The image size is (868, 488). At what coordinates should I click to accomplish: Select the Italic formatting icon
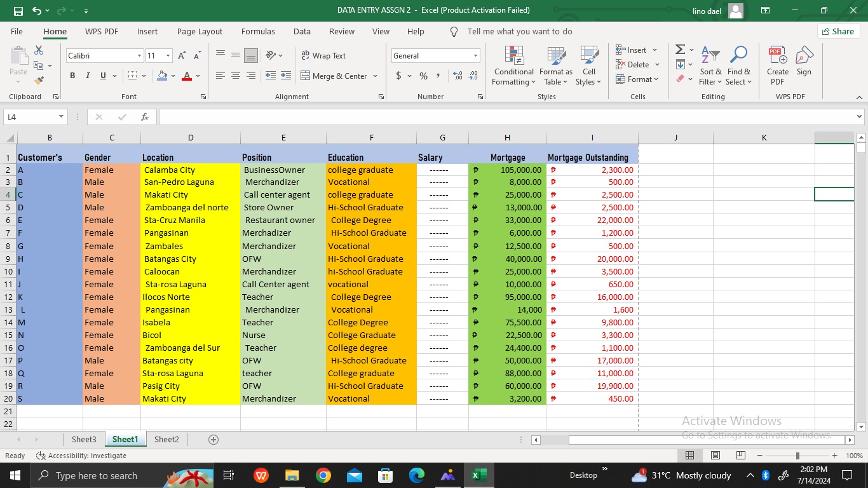(87, 76)
